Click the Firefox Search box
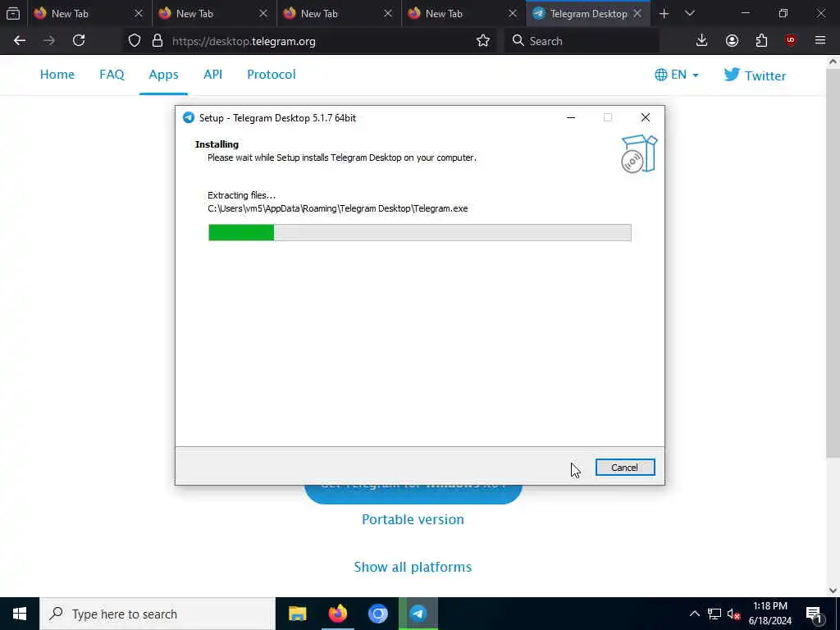Viewport: 840px width, 630px height. pos(582,41)
